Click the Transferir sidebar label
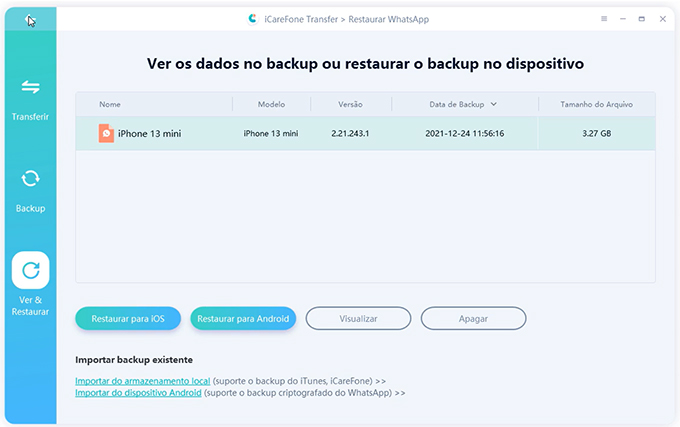This screenshot has height=427, width=680. point(30,117)
